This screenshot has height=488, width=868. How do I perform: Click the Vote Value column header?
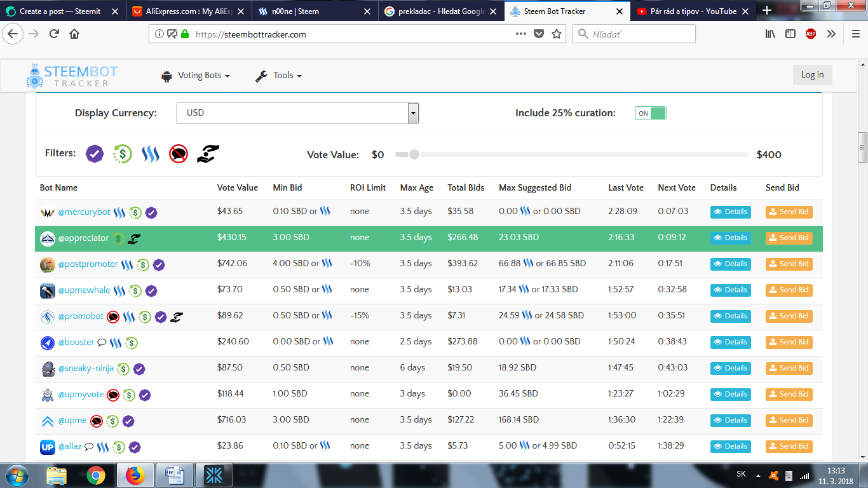coord(238,187)
